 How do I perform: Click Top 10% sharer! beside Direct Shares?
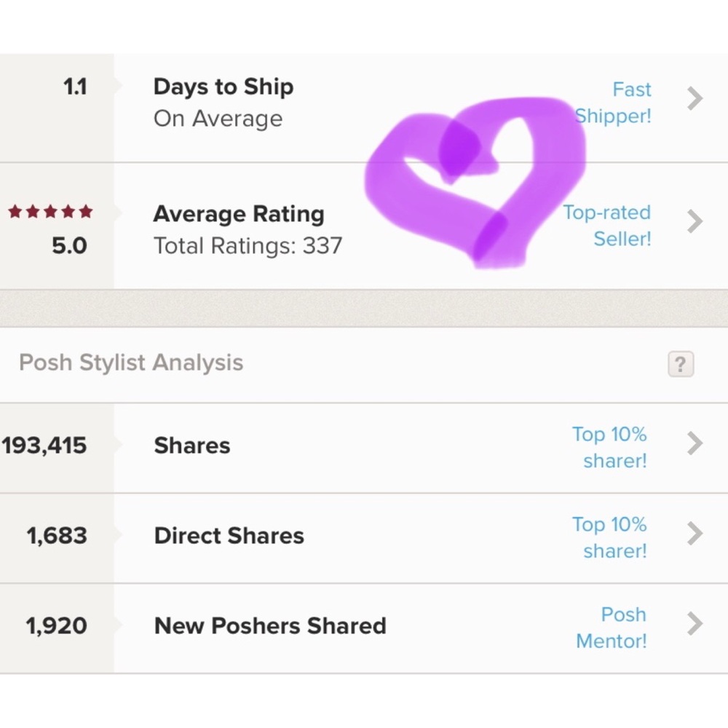pos(610,537)
